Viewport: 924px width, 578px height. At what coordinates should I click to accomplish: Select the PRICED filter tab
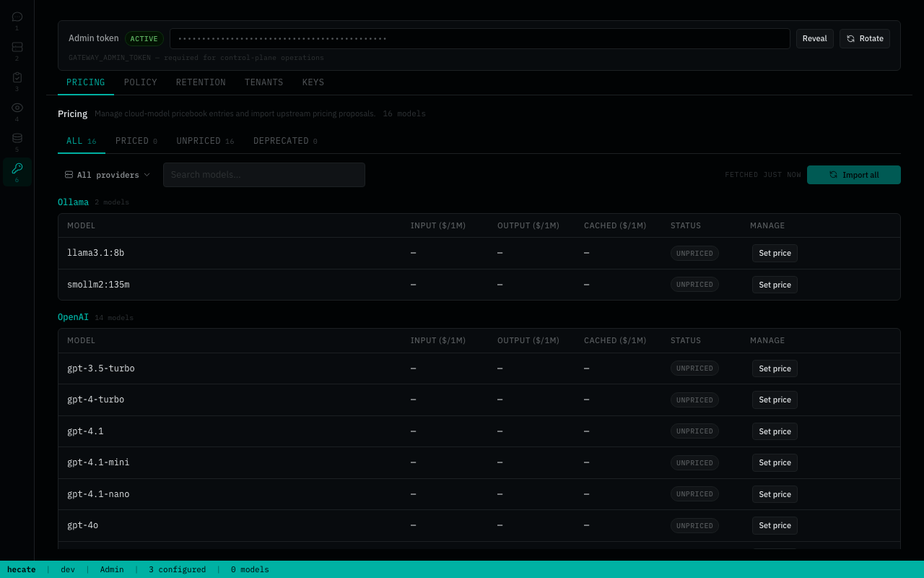tap(136, 141)
